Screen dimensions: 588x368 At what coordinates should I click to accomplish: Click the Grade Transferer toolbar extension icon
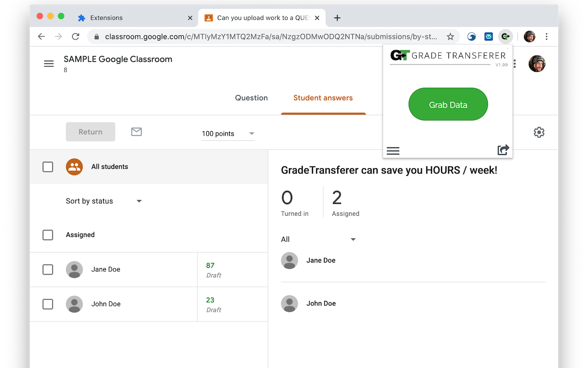(505, 36)
